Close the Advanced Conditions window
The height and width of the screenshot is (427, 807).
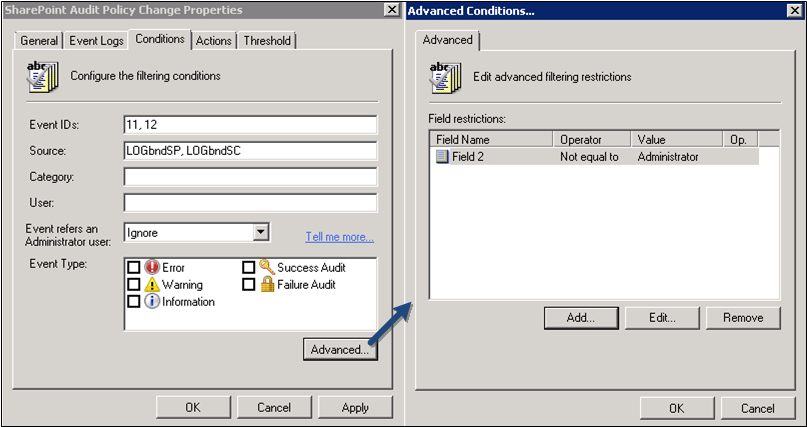(795, 10)
